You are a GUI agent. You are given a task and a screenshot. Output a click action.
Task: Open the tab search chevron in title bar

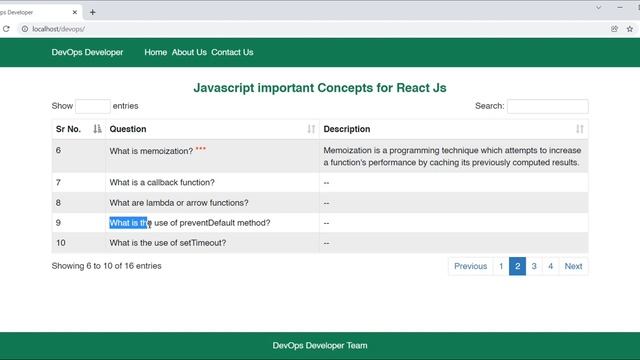pyautogui.click(x=598, y=7)
